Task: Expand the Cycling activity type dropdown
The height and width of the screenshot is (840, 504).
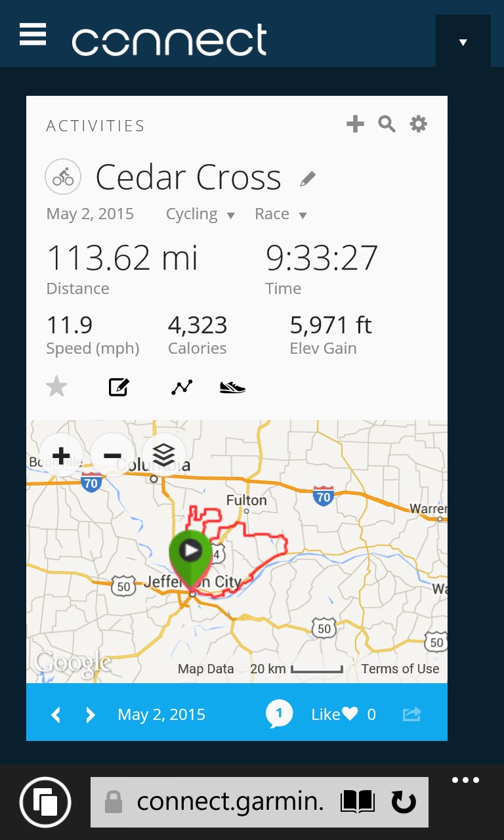Action: 200,215
